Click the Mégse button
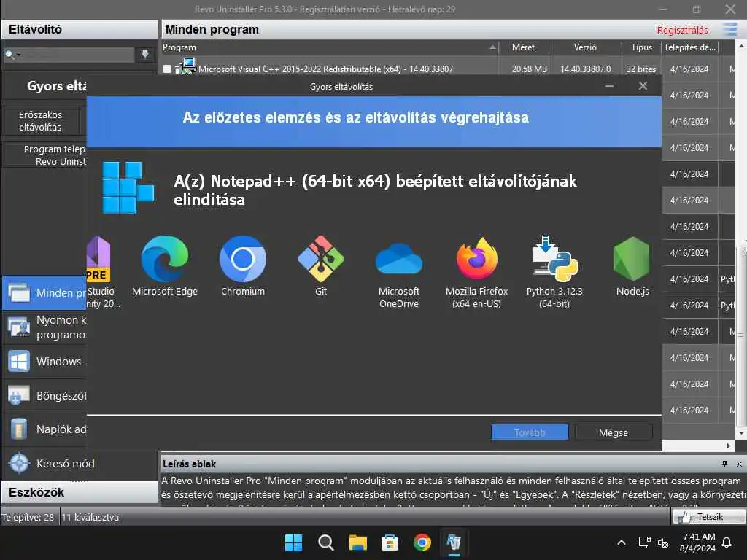Viewport: 747px width, 560px height. [613, 432]
